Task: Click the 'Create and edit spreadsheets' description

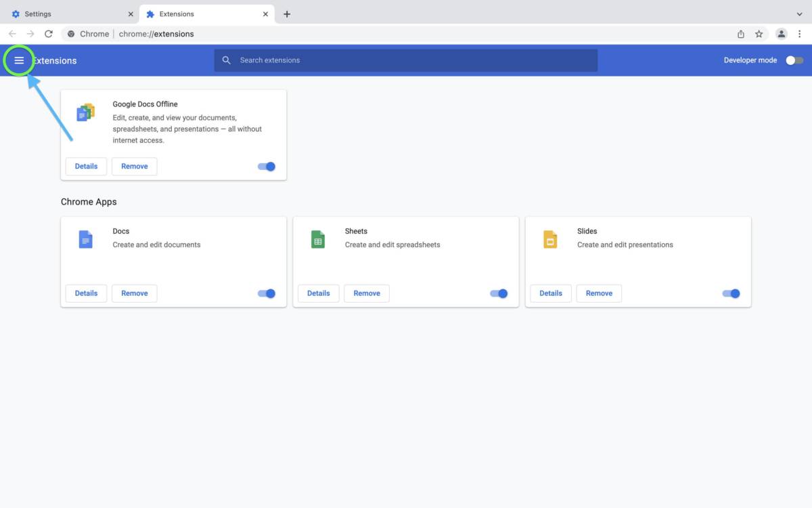Action: coord(392,245)
